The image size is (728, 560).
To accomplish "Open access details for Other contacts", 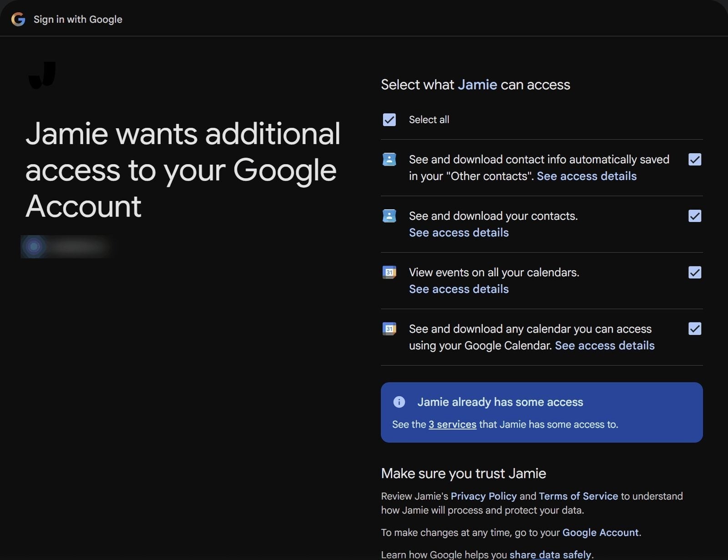I will point(586,176).
